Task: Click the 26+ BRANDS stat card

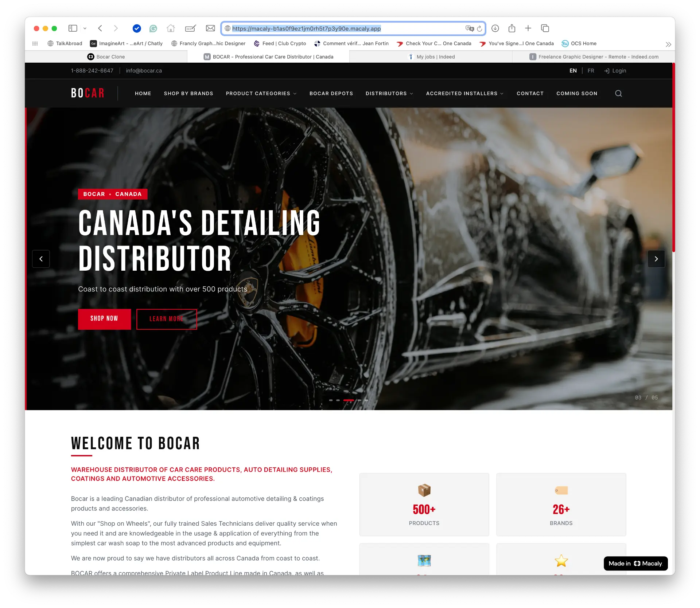Action: (x=561, y=505)
